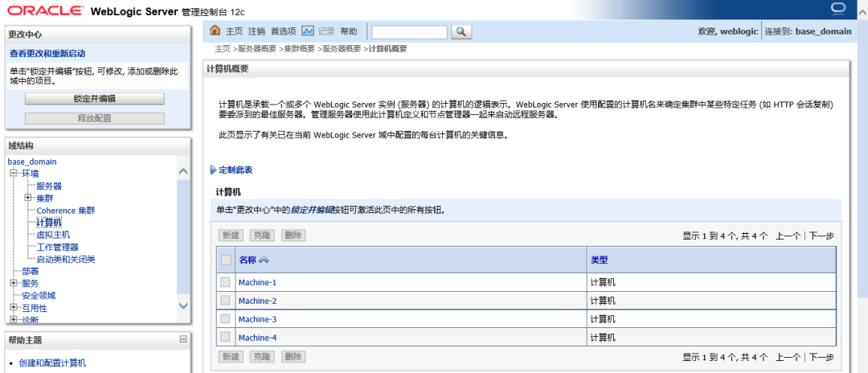The width and height of the screenshot is (868, 373).
Task: Select 部署 in domain tree
Action: pyautogui.click(x=31, y=271)
